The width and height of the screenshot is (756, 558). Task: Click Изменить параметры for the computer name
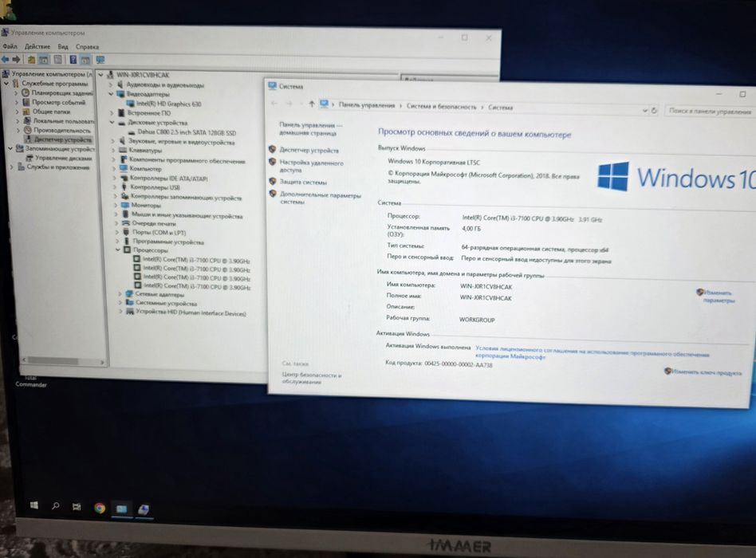click(x=718, y=297)
